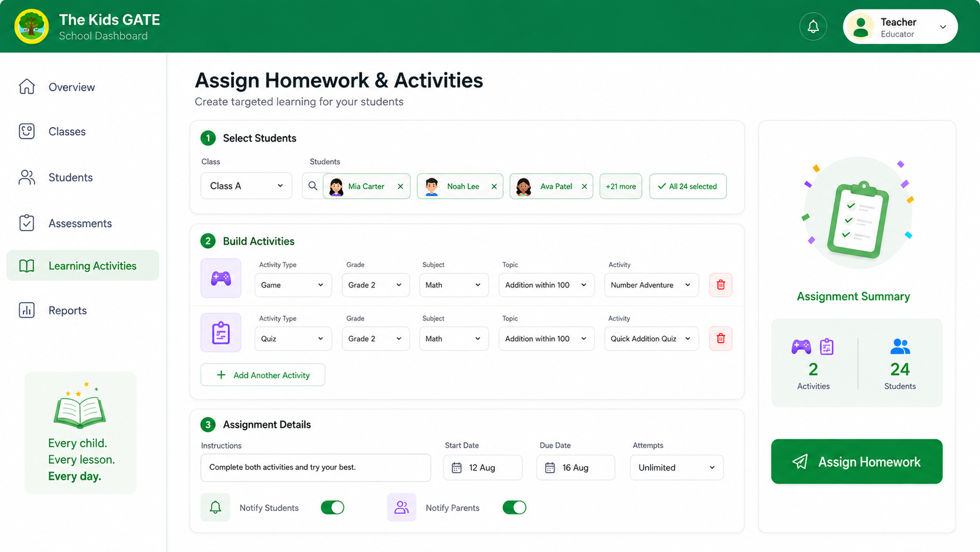
Task: Delete the Quick Addition Quiz activity
Action: click(721, 338)
